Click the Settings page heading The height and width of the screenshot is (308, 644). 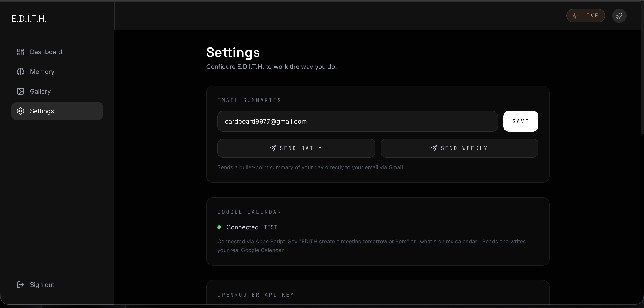click(233, 53)
